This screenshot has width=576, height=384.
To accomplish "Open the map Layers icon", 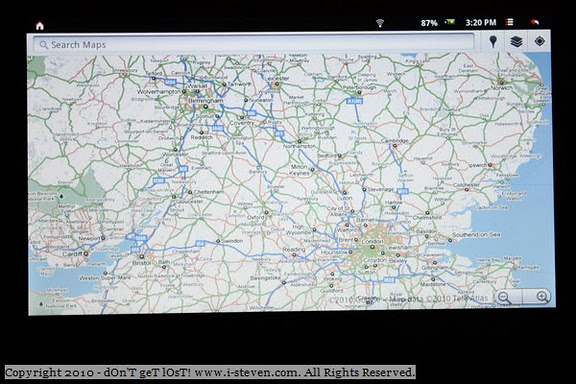I will click(x=516, y=42).
